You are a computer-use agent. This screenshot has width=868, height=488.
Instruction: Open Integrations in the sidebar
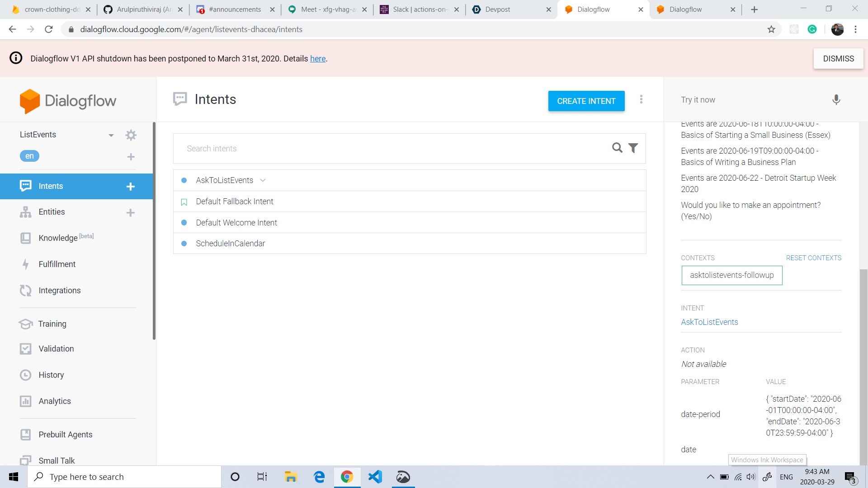(59, 291)
